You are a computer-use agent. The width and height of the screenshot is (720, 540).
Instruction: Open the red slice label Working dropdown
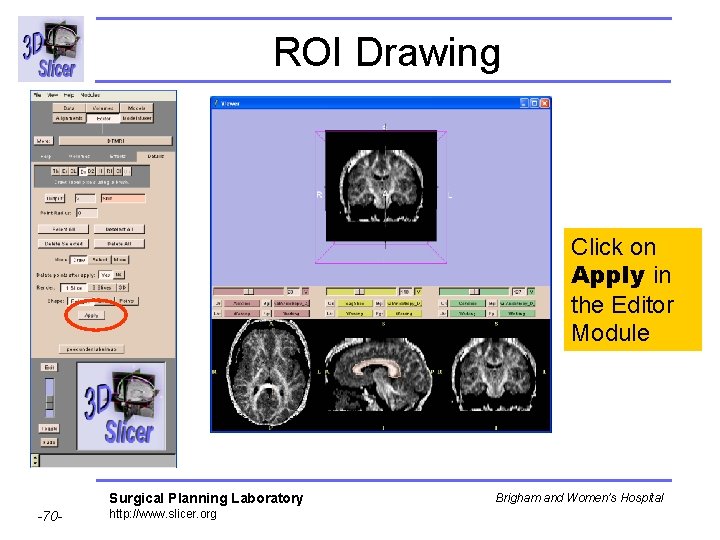pos(242,314)
